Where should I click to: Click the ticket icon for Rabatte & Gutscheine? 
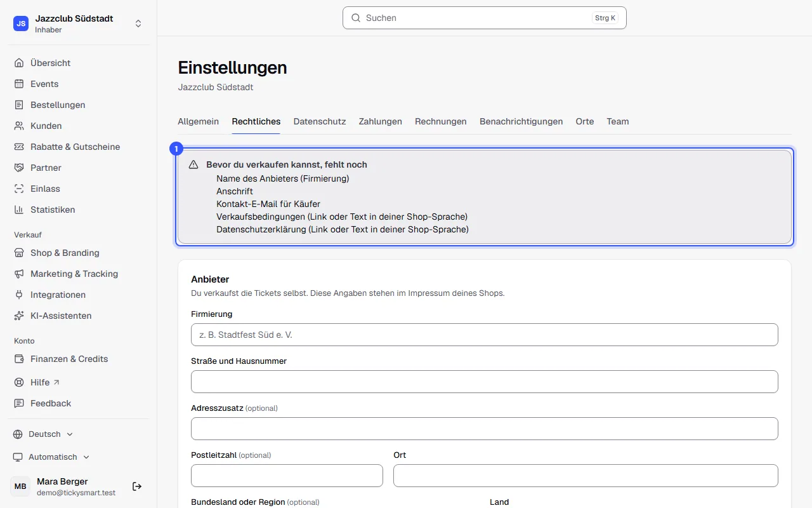[x=19, y=147]
